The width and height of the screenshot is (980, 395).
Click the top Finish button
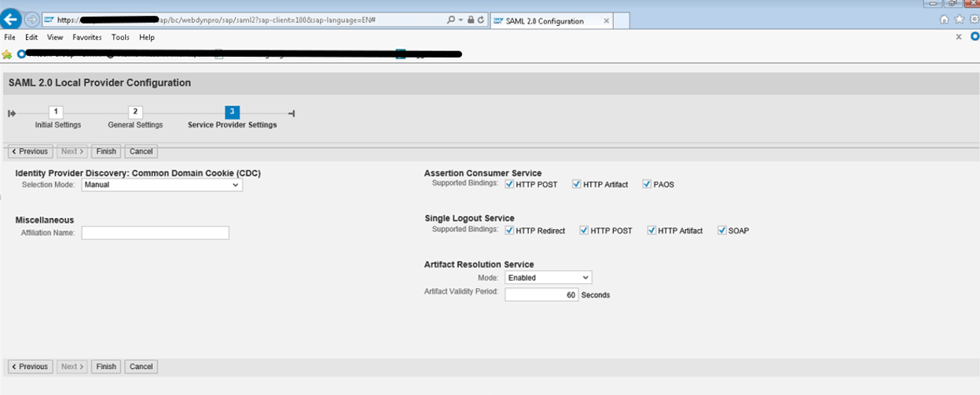coord(106,151)
